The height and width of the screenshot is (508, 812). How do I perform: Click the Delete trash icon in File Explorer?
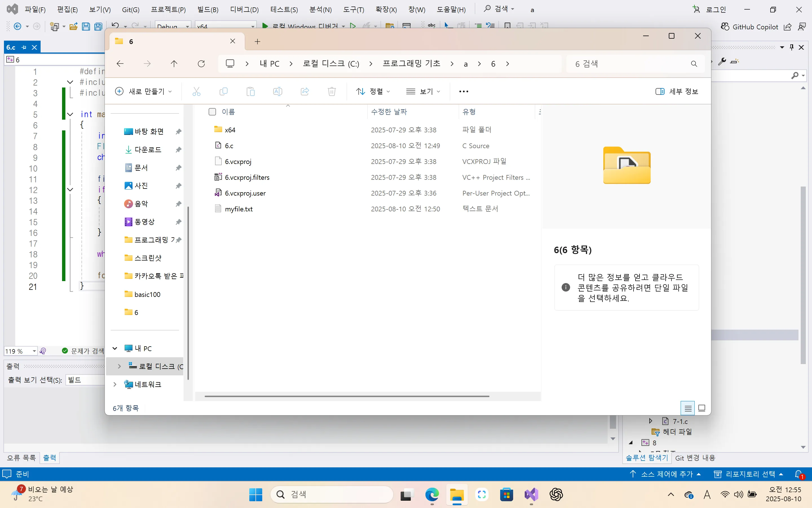pos(332,91)
